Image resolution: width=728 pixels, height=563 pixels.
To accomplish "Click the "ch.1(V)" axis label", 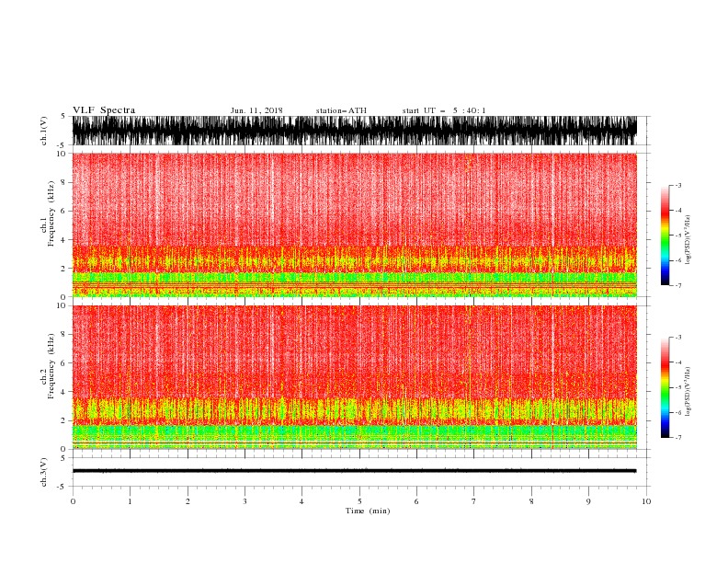I will [x=44, y=131].
